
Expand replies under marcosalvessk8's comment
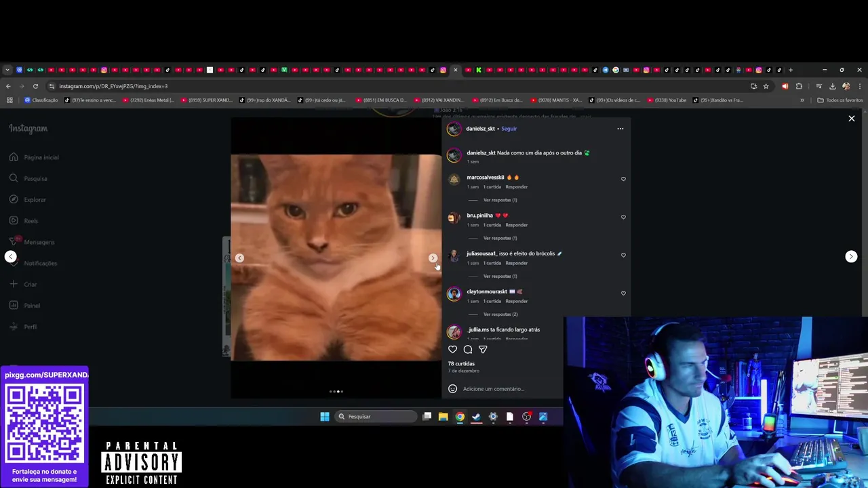pyautogui.click(x=500, y=200)
